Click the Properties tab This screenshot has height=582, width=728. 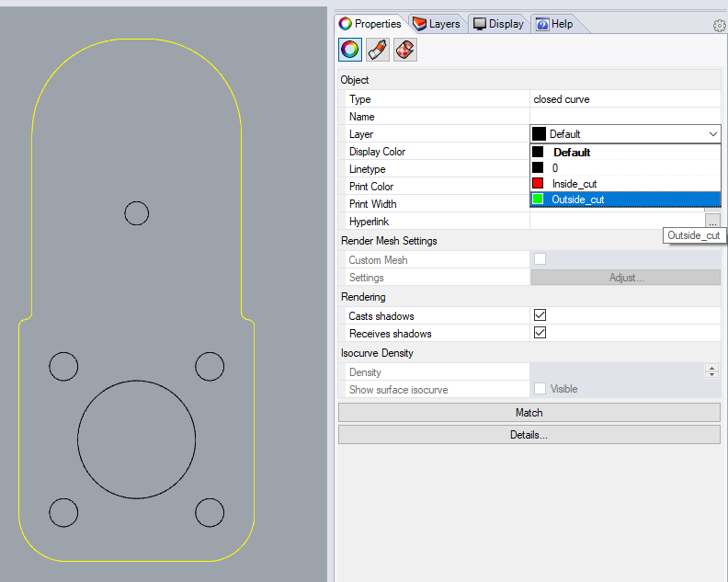tap(370, 24)
